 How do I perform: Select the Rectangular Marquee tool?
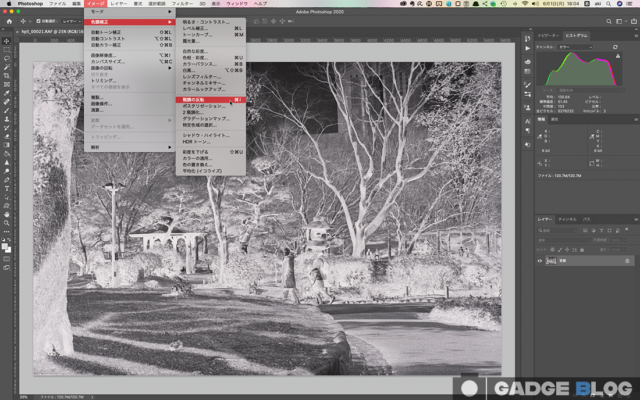point(7,50)
